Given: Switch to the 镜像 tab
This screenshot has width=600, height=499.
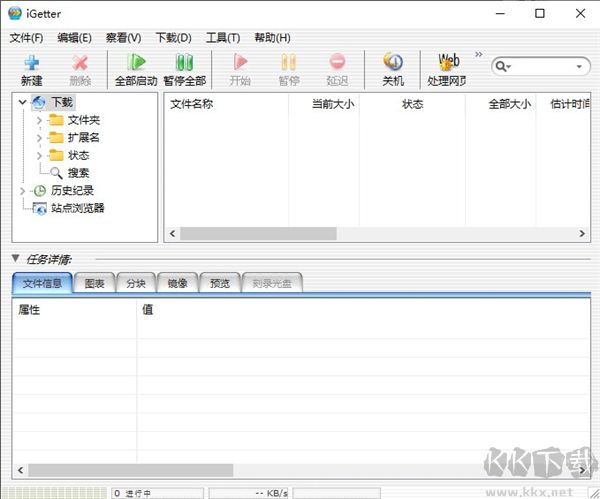Looking at the screenshot, I should [178, 284].
